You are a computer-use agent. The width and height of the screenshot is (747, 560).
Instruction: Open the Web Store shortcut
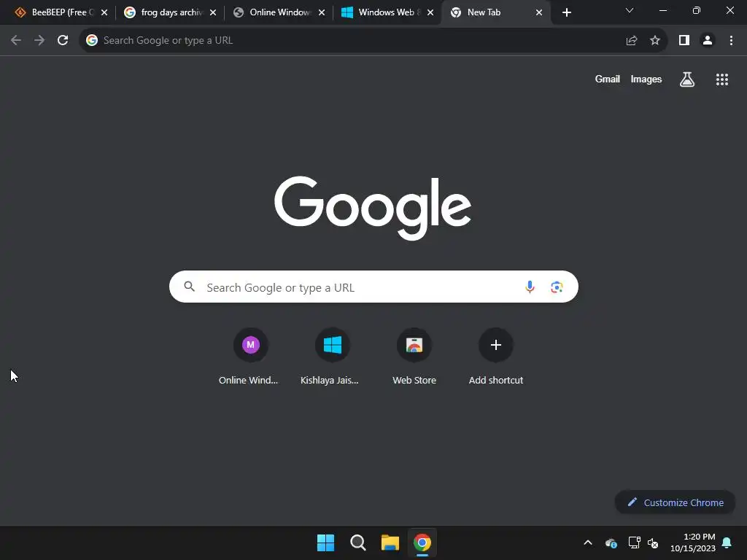tap(414, 356)
